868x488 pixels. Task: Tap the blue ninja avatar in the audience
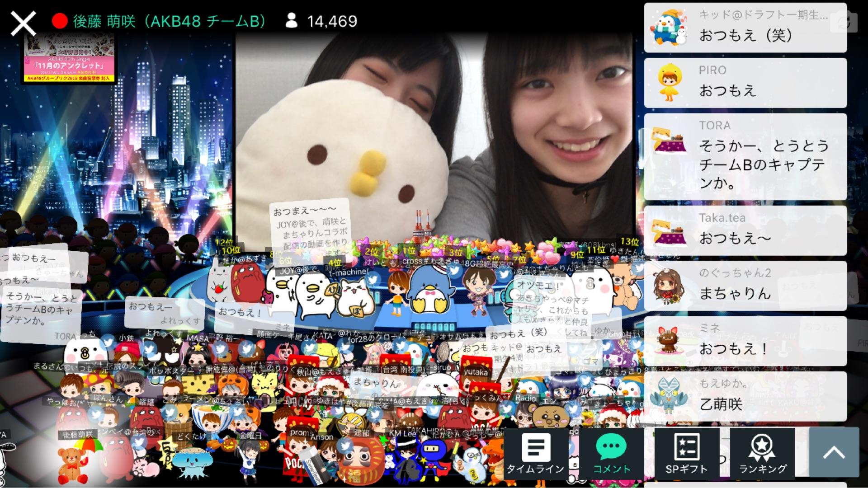coord(433,460)
